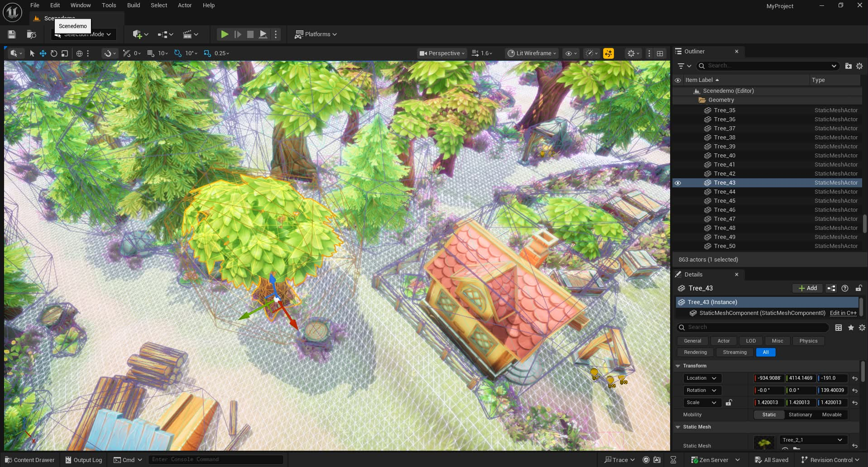
Task: Click the orange game view toggle icon
Action: [x=609, y=53]
